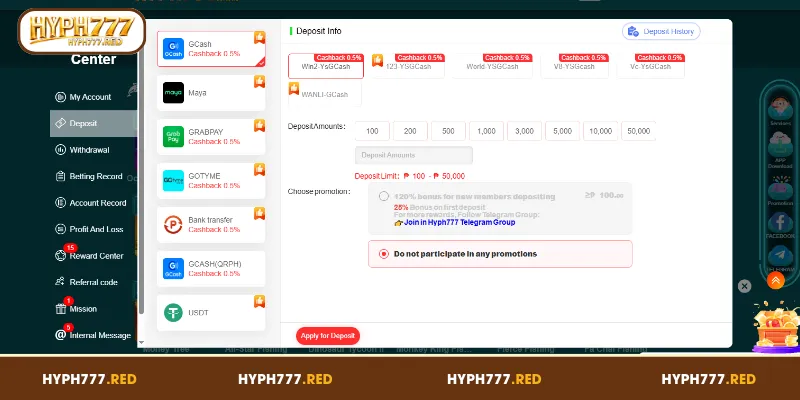Viewport: 800px width, 400px height.
Task: Click the GoTyme logo icon
Action: (x=173, y=181)
